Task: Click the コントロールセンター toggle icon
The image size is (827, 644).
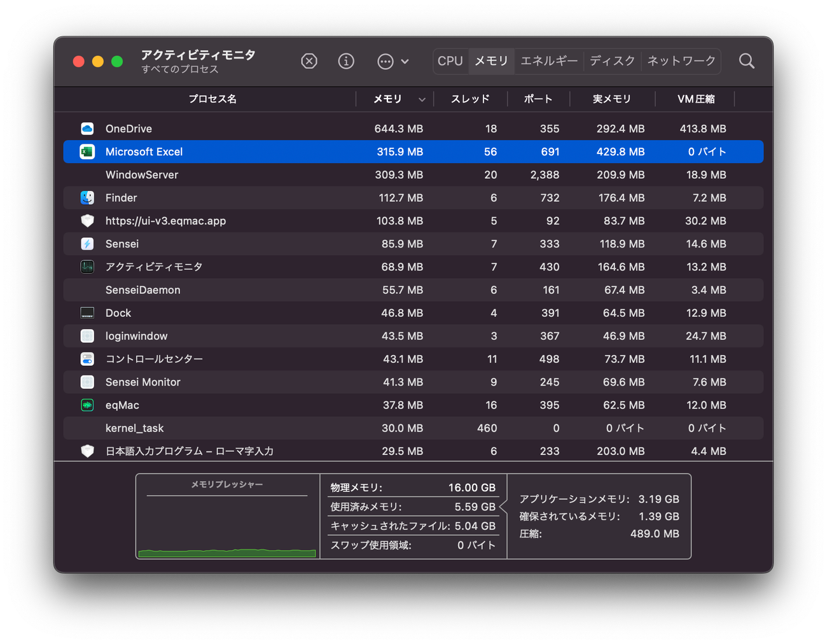Action: click(87, 359)
